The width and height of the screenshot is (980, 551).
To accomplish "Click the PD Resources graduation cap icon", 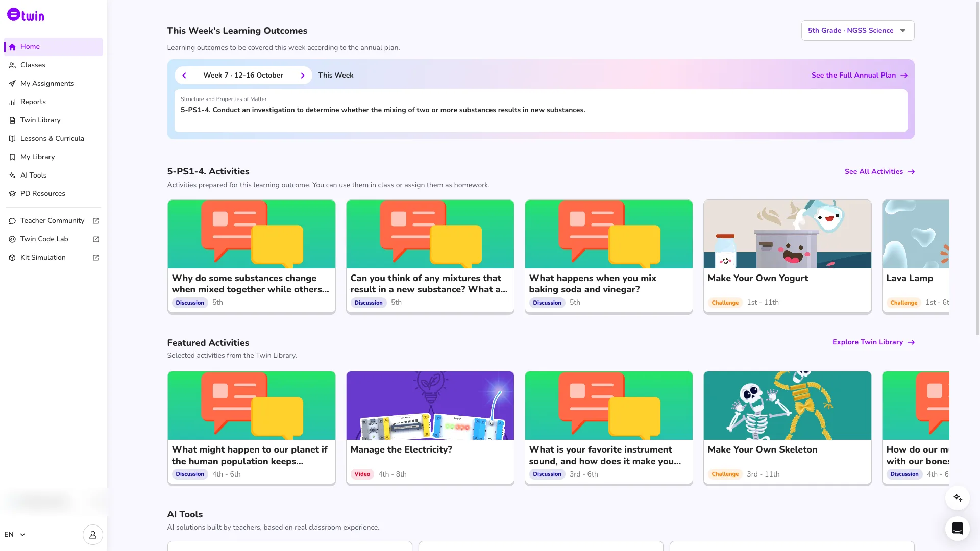I will tap(12, 194).
